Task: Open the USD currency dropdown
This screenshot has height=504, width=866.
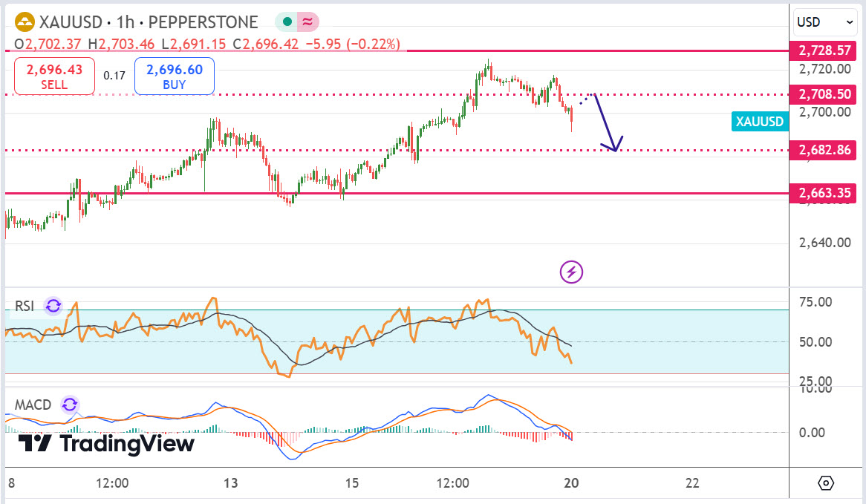Action: click(824, 22)
